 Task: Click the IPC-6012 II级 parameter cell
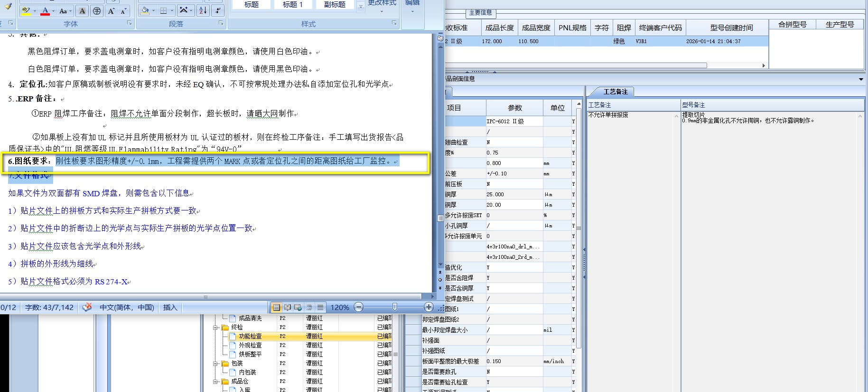[514, 121]
